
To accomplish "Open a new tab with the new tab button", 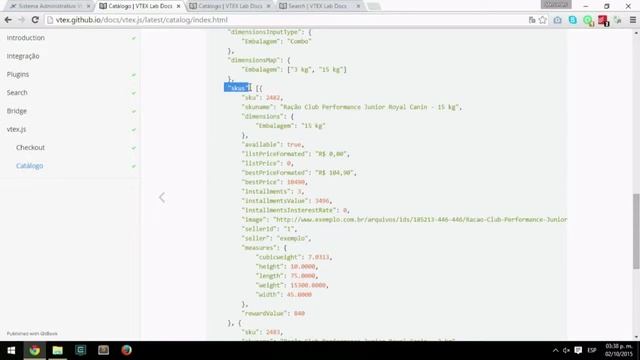I will point(373,6).
